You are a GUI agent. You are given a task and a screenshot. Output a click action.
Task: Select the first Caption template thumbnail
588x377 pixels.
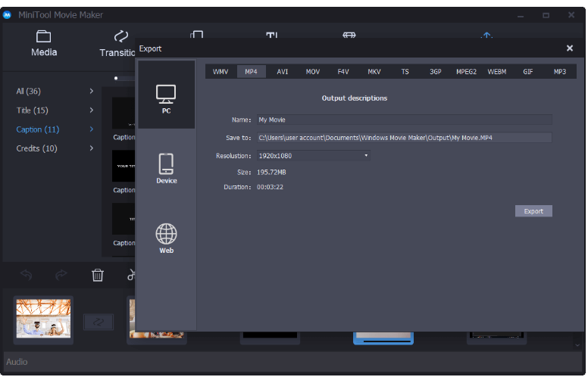click(124, 113)
